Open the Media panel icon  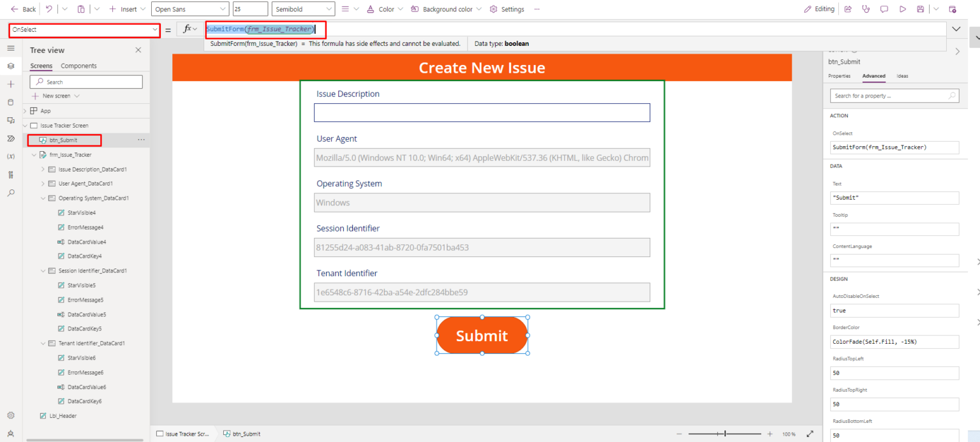coord(11,120)
